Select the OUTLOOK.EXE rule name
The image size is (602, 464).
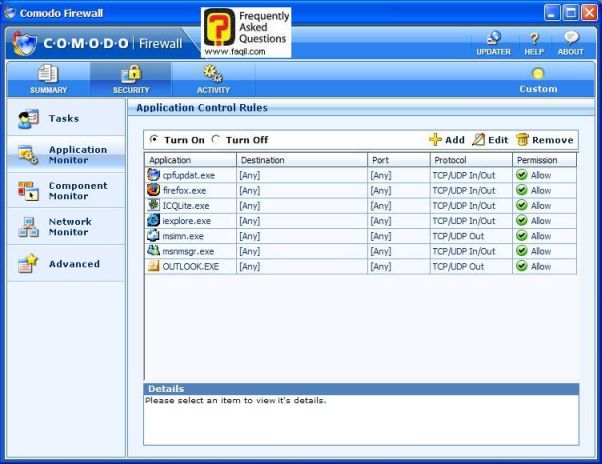[191, 266]
